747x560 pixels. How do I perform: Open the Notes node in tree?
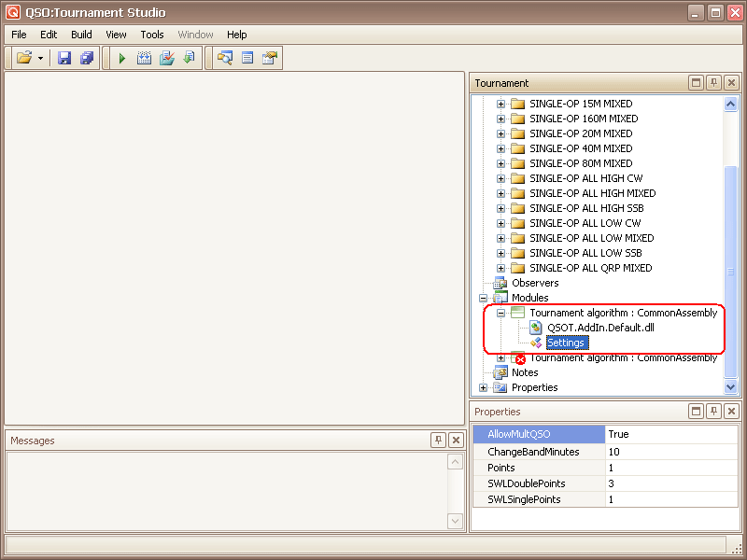(x=525, y=372)
